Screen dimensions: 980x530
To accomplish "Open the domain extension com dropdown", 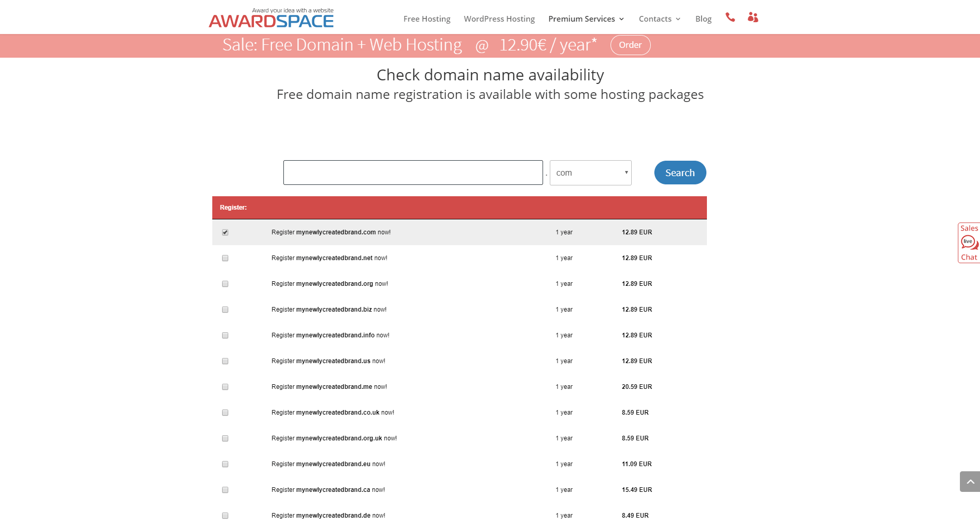I will coord(590,173).
